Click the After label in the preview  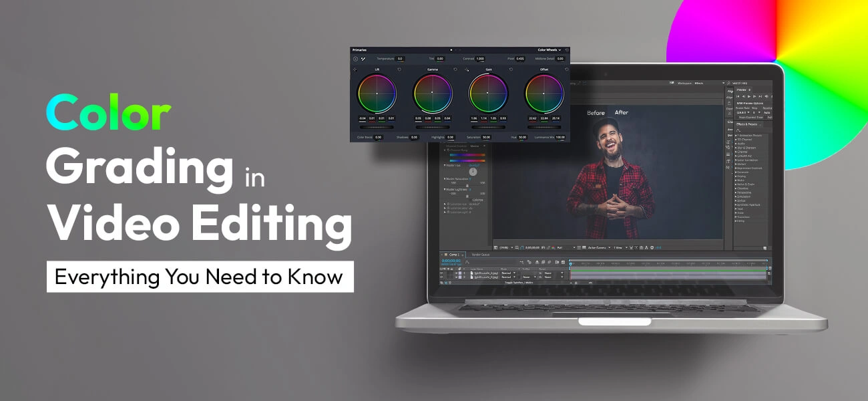tap(621, 113)
